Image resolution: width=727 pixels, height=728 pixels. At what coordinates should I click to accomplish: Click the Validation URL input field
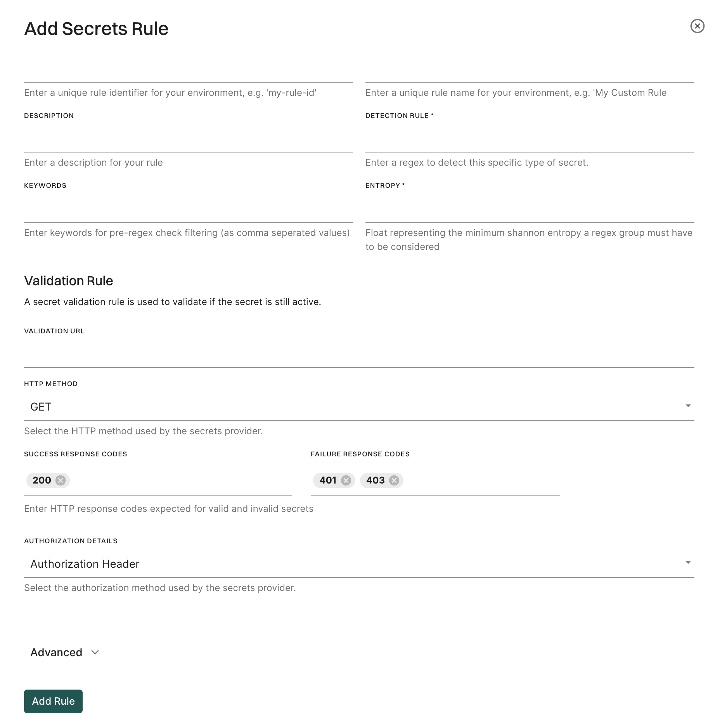pos(359,355)
